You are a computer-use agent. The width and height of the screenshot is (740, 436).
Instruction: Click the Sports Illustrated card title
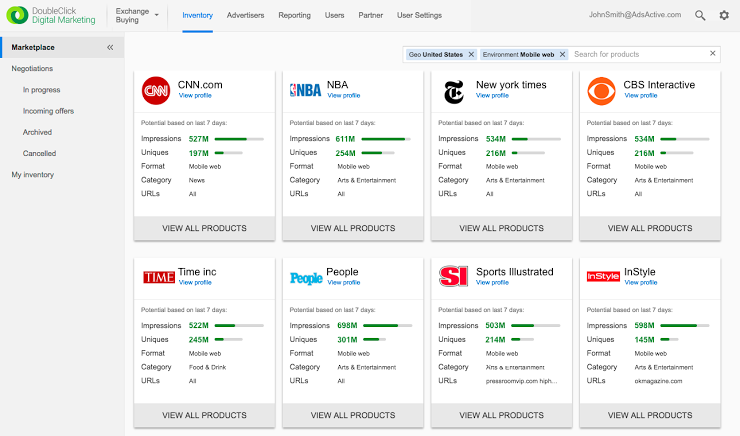tap(514, 272)
